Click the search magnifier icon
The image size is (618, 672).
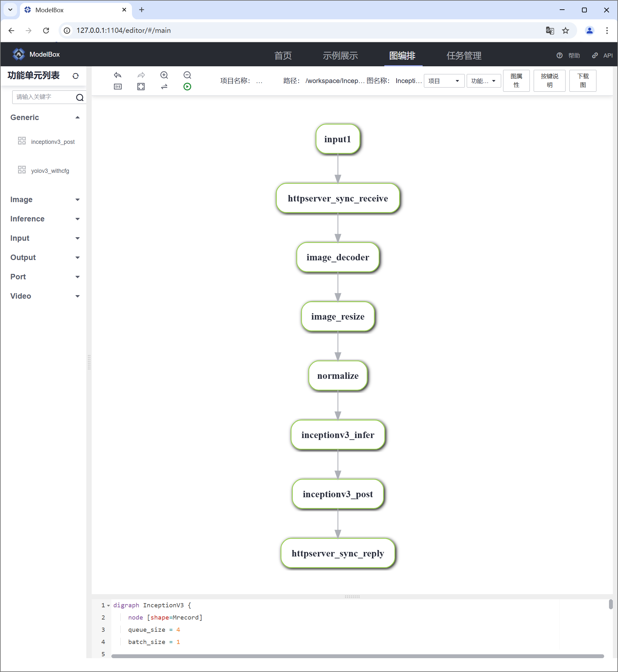coord(80,97)
